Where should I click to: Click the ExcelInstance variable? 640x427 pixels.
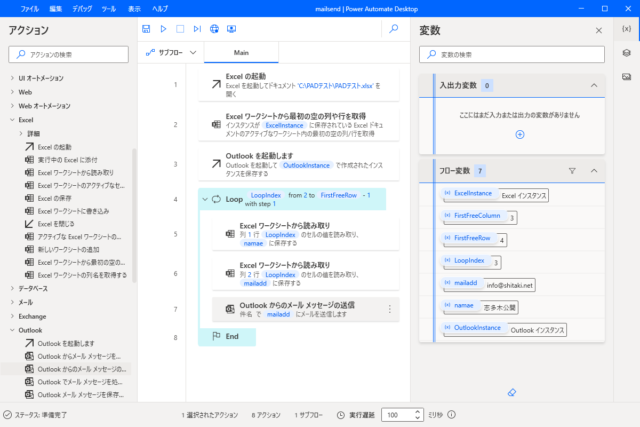pyautogui.click(x=473, y=193)
